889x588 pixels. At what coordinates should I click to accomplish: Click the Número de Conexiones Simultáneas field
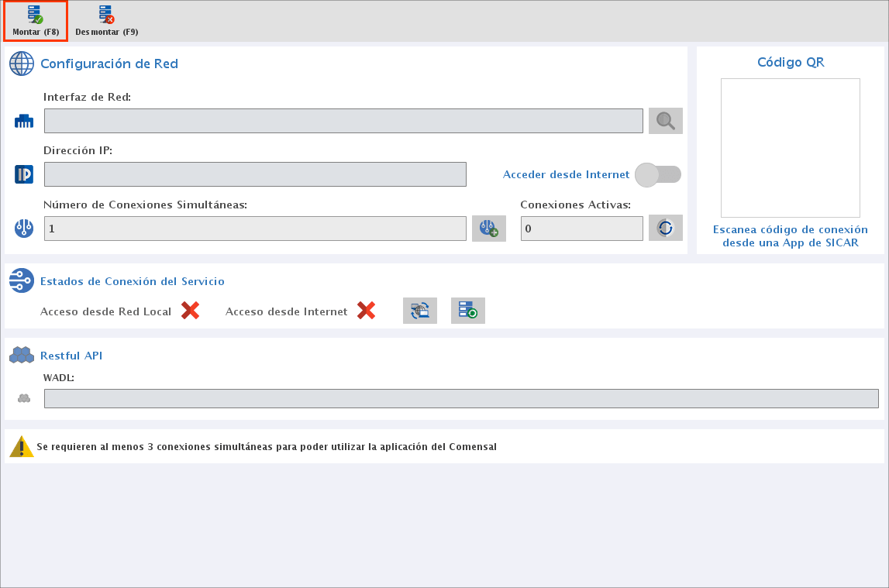point(255,229)
